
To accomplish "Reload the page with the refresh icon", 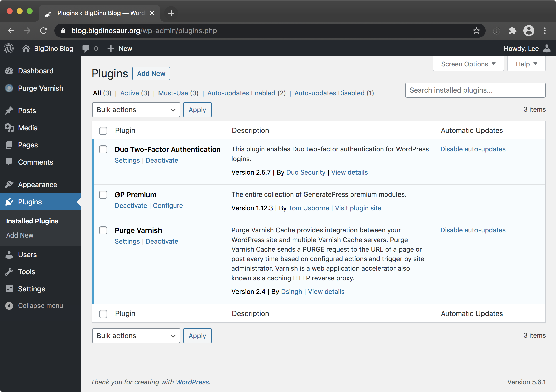I will point(44,31).
